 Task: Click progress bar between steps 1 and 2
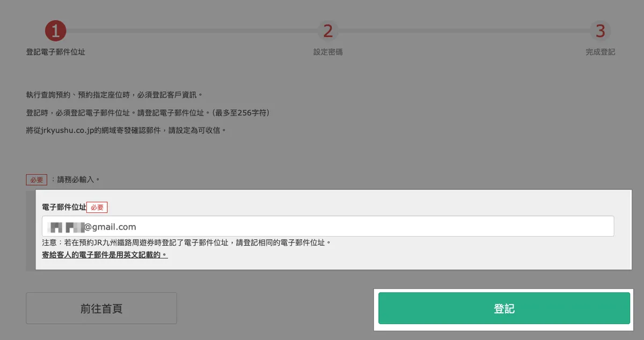tap(192, 31)
